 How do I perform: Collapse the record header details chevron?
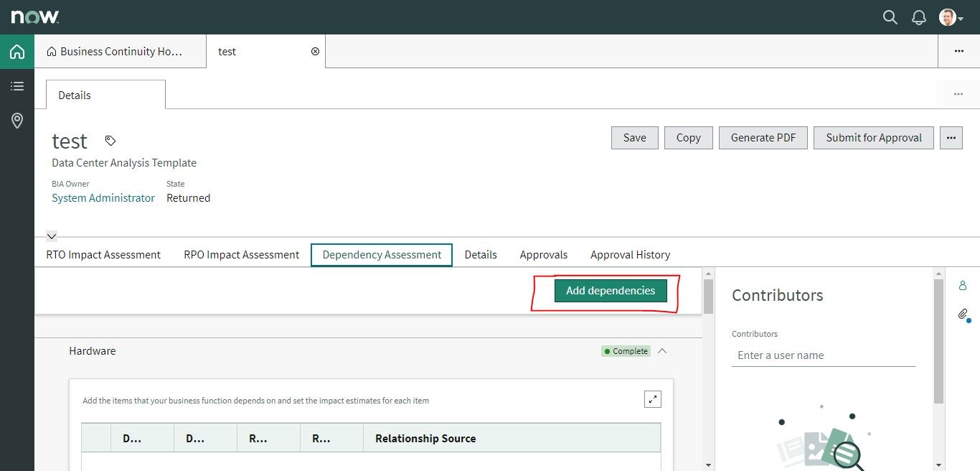click(51, 235)
